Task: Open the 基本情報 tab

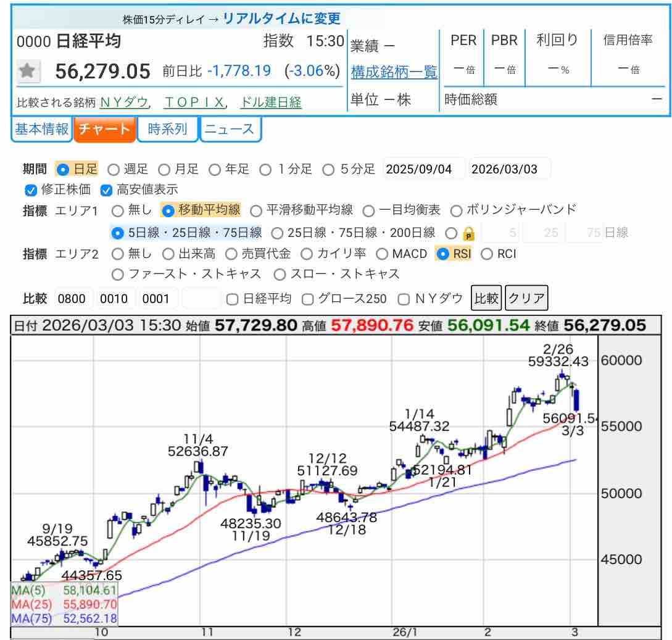Action: point(42,129)
